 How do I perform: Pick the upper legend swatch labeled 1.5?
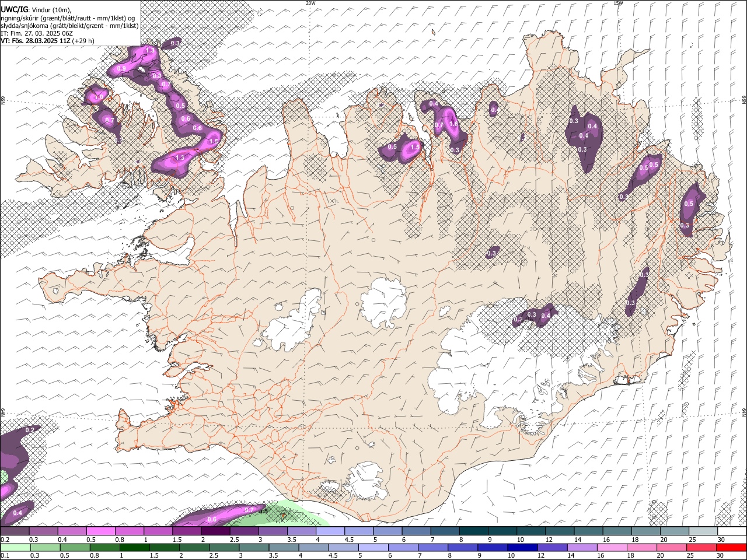tap(186, 531)
